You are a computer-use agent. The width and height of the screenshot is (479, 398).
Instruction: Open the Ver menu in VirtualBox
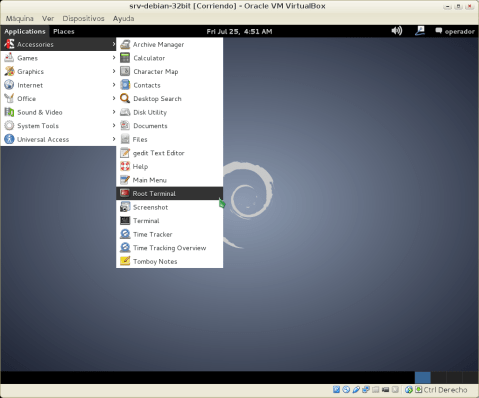[x=48, y=18]
